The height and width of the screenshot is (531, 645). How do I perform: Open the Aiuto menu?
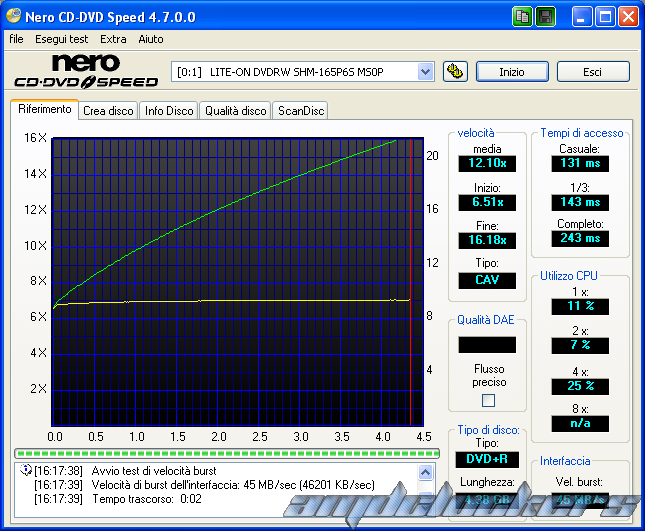coord(151,39)
